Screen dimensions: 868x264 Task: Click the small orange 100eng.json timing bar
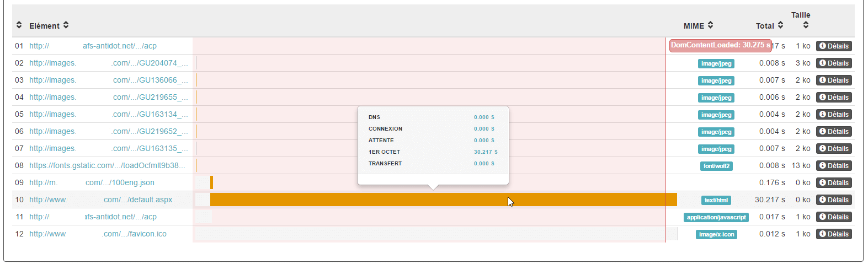[x=211, y=182]
